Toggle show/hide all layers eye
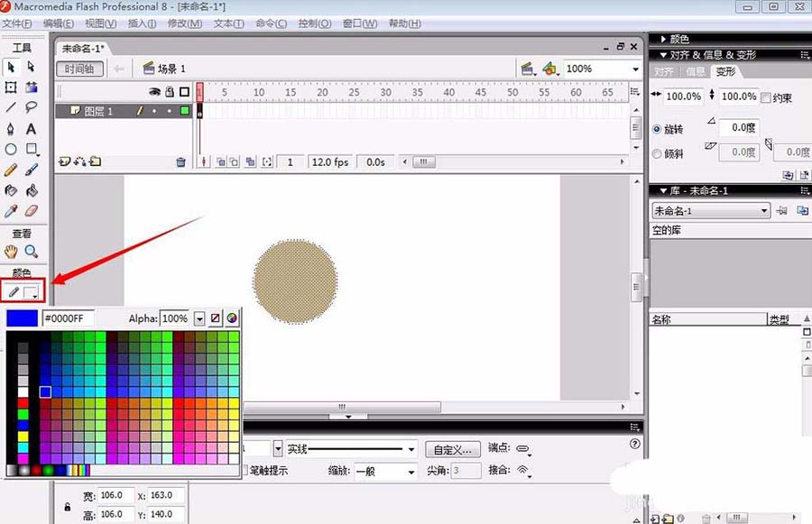This screenshot has width=812, height=524. click(154, 92)
